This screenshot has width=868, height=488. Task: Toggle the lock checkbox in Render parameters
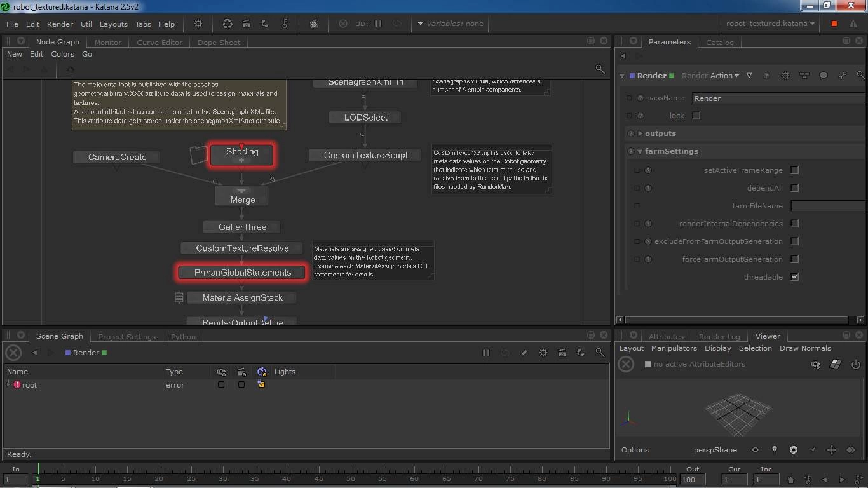coord(696,116)
